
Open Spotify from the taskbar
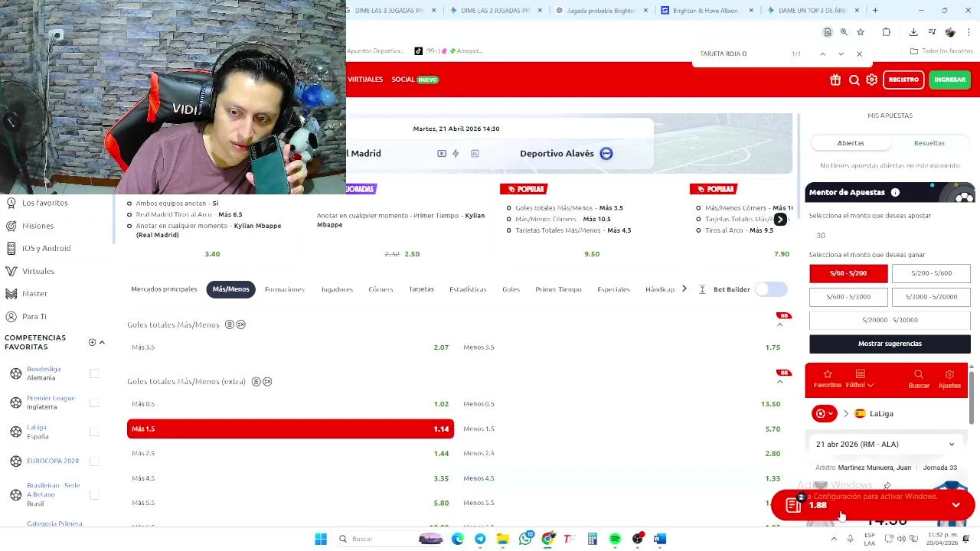(x=615, y=539)
